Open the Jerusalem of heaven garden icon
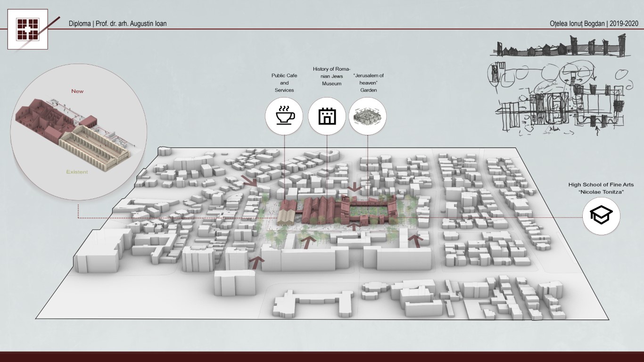The width and height of the screenshot is (644, 362). click(x=368, y=116)
